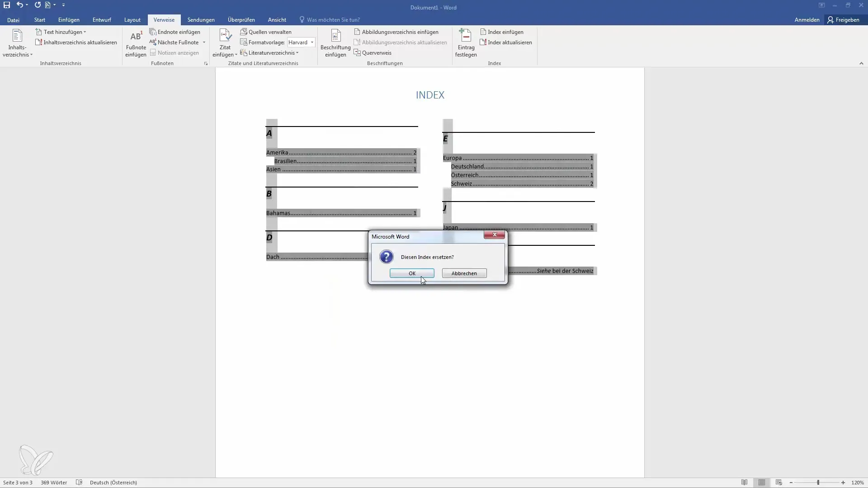Click the Save icon in quick access toolbar
This screenshot has width=868, height=488.
click(7, 5)
